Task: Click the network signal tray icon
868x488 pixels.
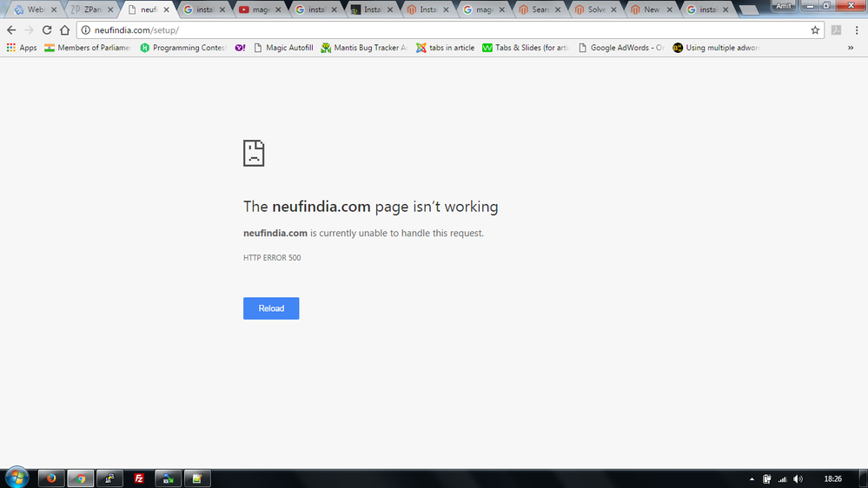Action: tap(782, 479)
